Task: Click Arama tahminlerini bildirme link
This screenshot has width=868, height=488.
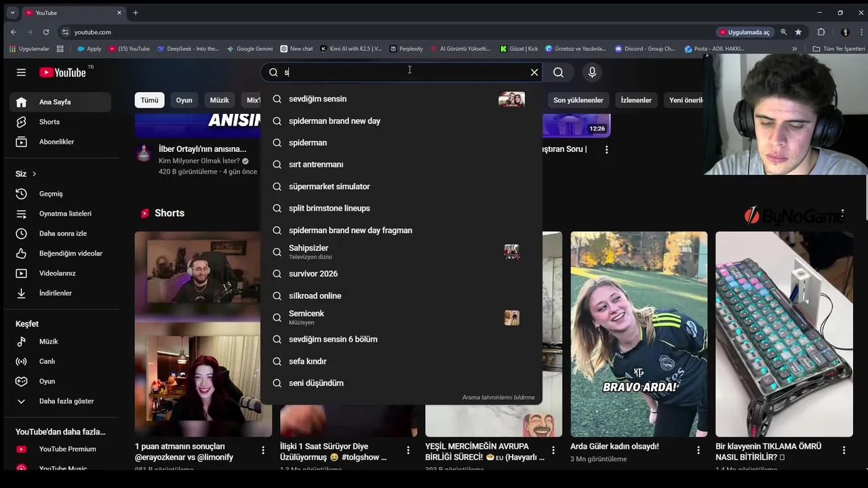Action: point(498,398)
